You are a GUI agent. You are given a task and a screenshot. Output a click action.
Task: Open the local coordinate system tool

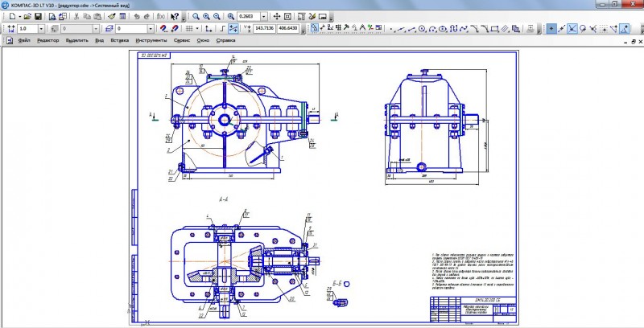(x=208, y=29)
